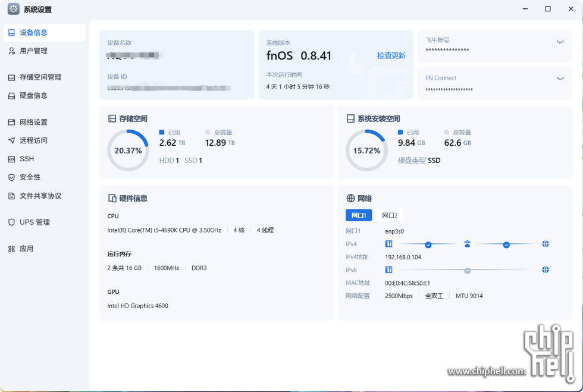Click the MTU 9014 value
Viewport: 583px width, 392px height.
(469, 296)
